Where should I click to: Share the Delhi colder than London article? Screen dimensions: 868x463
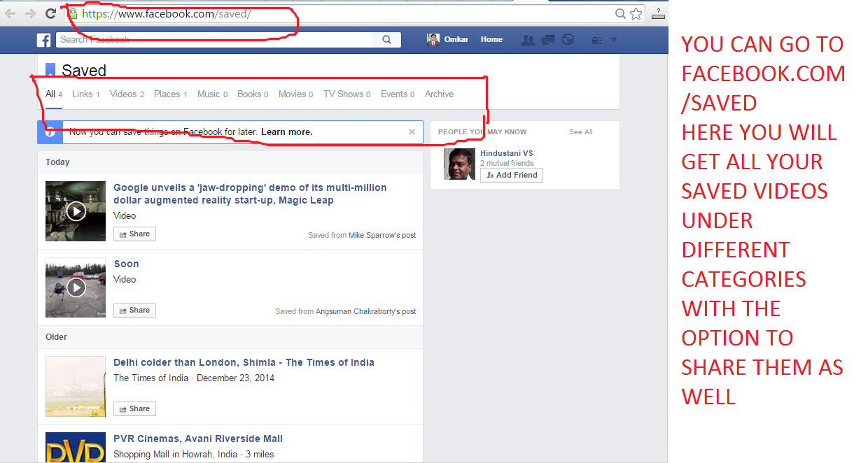(134, 408)
